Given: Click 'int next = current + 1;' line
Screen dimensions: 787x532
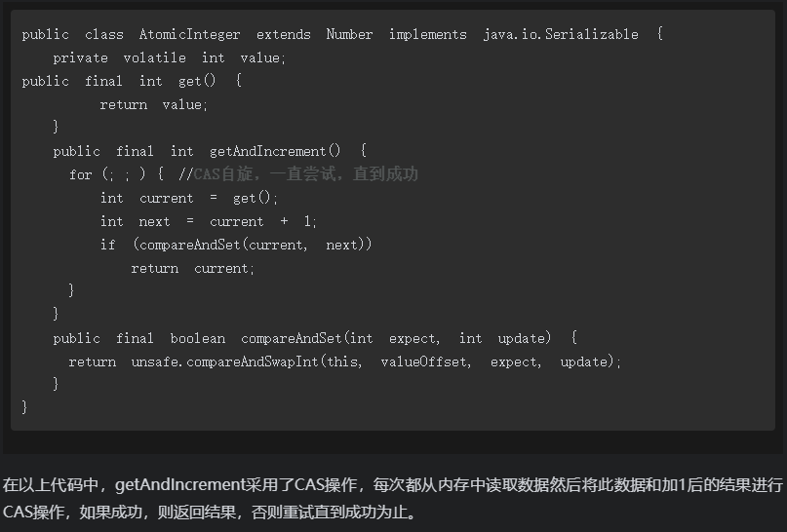Looking at the screenshot, I should (x=209, y=221).
